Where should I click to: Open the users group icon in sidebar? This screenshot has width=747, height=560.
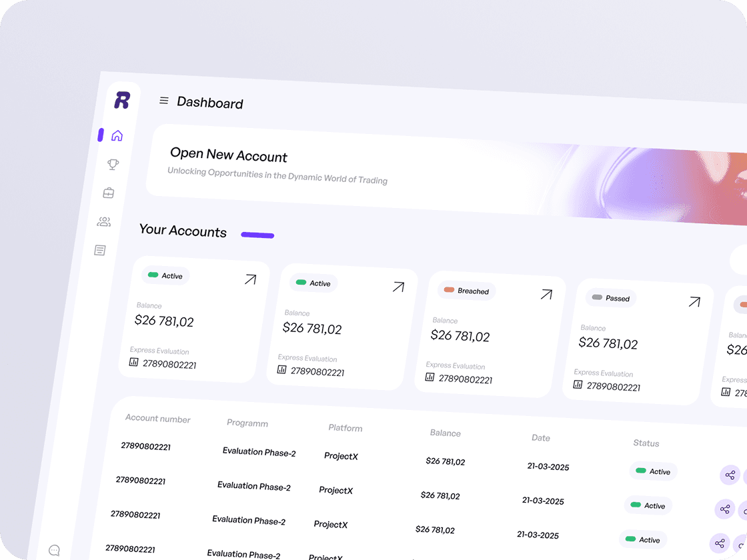coord(104,221)
